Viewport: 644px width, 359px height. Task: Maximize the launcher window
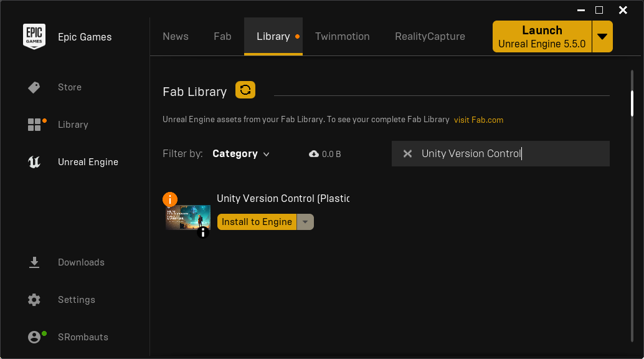point(599,10)
